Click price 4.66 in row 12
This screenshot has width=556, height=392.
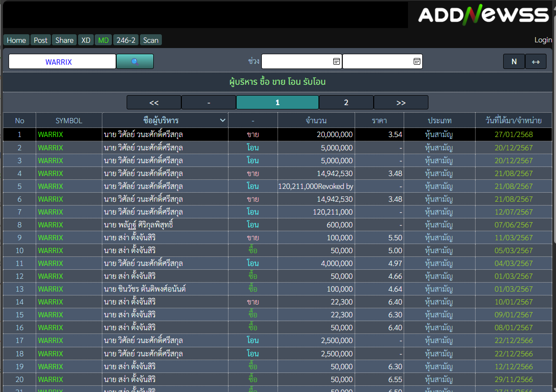(395, 276)
